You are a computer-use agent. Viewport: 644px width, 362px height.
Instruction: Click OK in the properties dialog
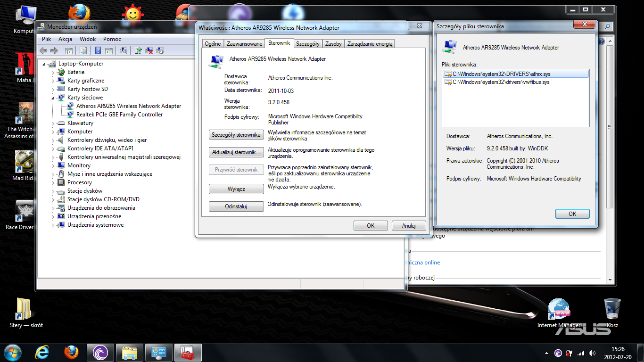pyautogui.click(x=371, y=226)
